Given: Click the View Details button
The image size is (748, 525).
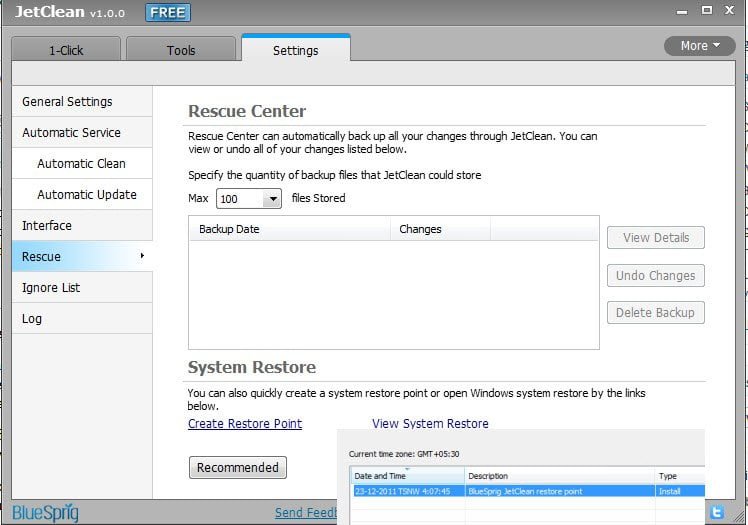Looking at the screenshot, I should (655, 237).
